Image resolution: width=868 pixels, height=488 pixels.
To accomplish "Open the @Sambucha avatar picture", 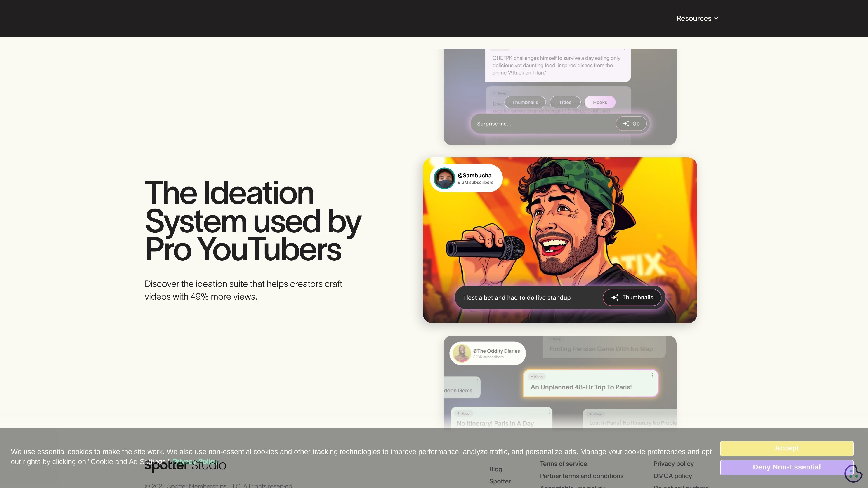I will (444, 178).
